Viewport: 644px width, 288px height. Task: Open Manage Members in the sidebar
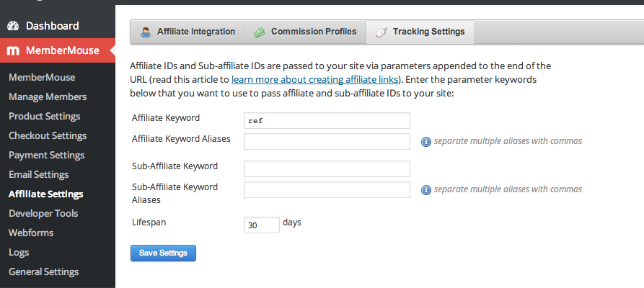48,96
